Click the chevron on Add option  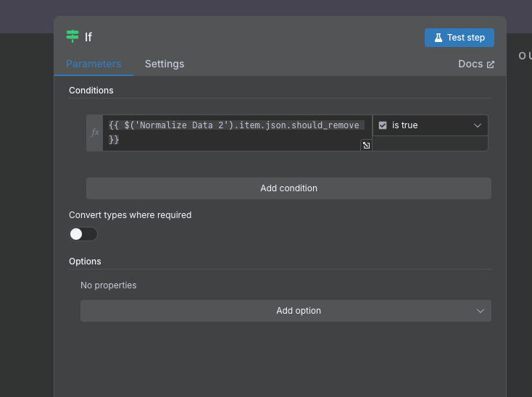[480, 311]
